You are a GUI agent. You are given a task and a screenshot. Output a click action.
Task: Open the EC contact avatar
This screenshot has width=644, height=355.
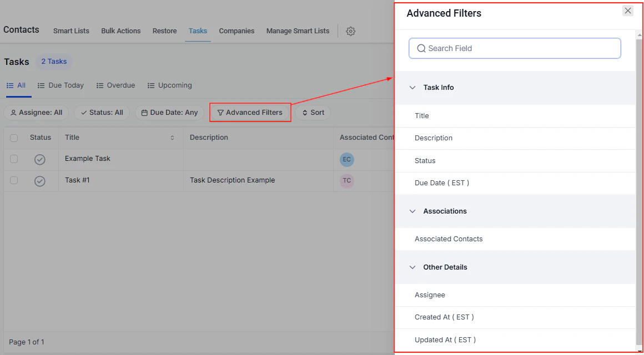(346, 159)
